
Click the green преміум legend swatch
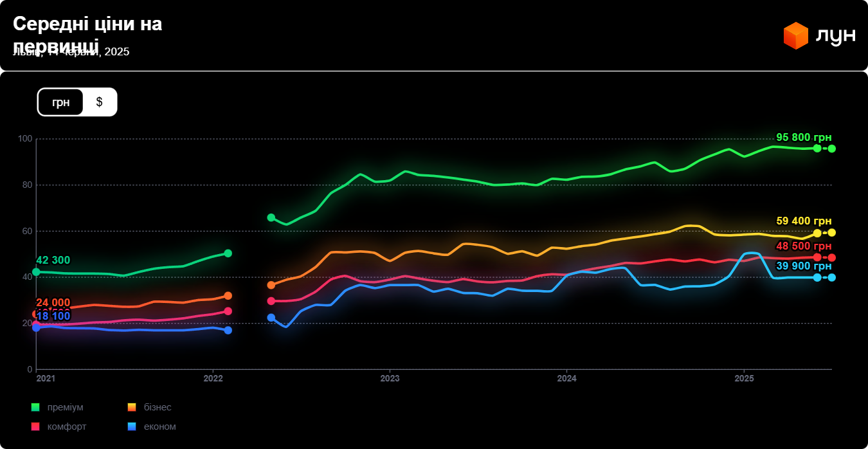pos(35,407)
